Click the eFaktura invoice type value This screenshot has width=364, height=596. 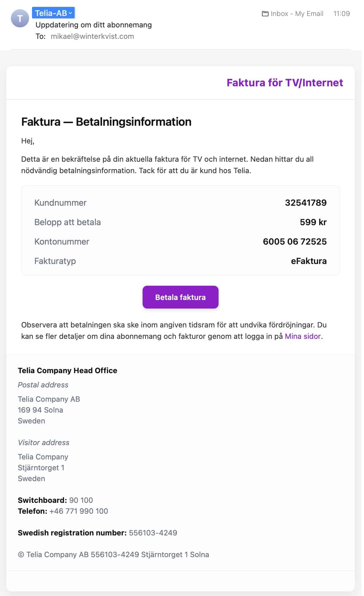click(x=309, y=261)
